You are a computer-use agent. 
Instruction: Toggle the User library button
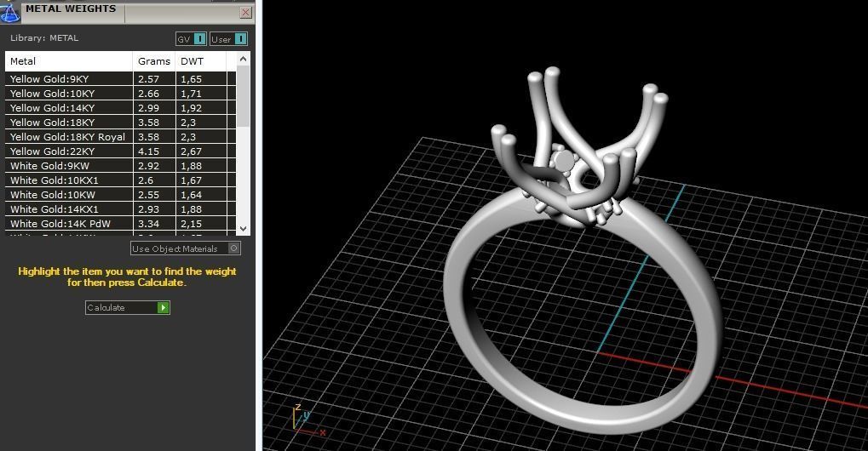[x=228, y=39]
